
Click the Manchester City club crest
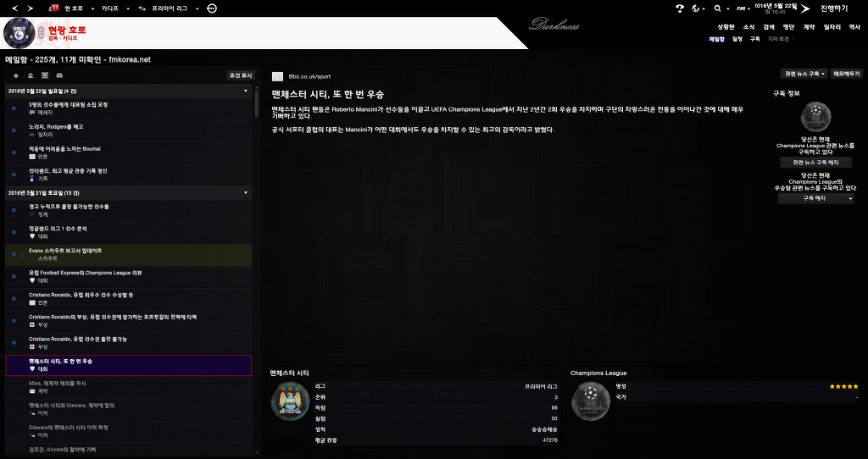click(x=289, y=401)
